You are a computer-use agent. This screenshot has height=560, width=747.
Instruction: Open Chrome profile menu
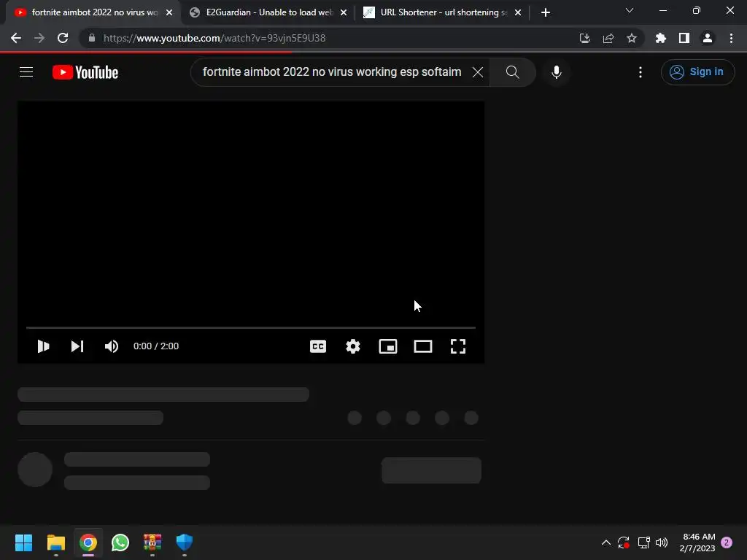tap(708, 38)
